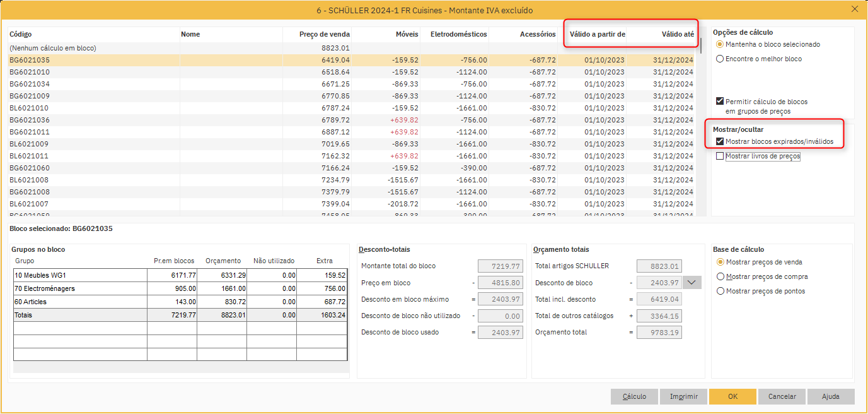The height and width of the screenshot is (414, 868).
Task: Click the Cancelar button
Action: [x=782, y=396]
